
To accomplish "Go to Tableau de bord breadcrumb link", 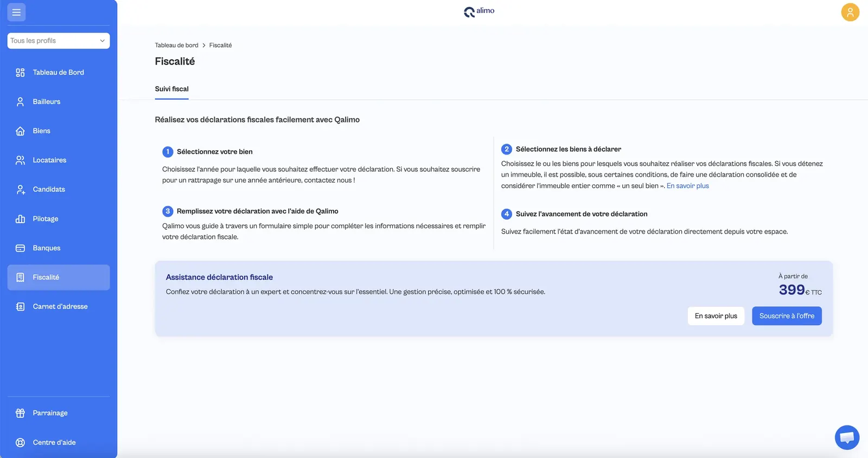I will [x=176, y=46].
